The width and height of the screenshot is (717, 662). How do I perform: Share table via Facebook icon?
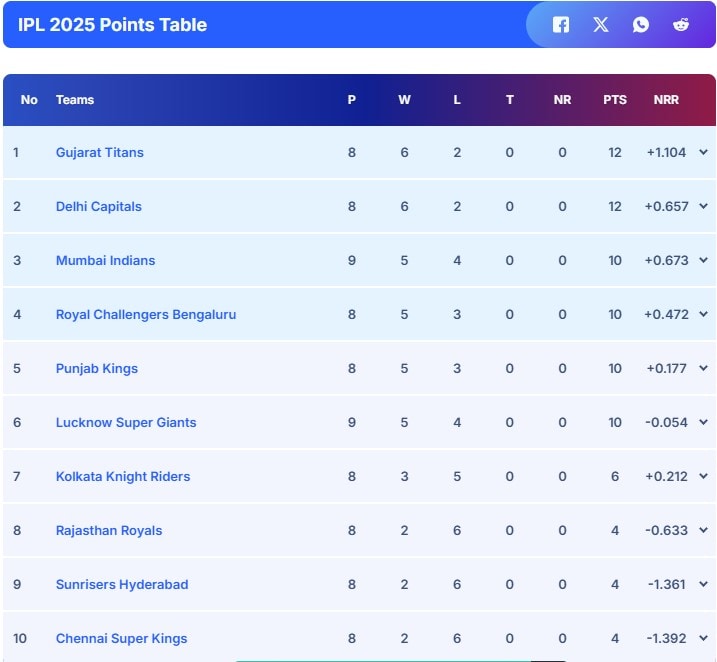561,25
